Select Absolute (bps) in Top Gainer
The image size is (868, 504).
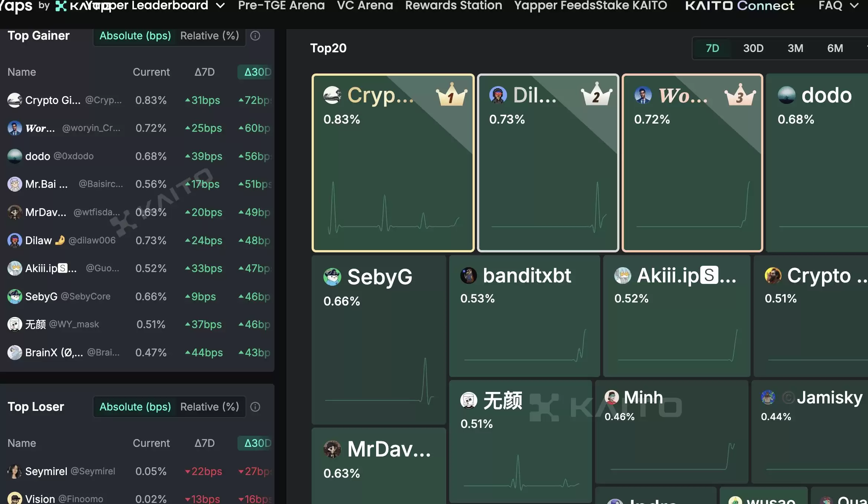[135, 36]
